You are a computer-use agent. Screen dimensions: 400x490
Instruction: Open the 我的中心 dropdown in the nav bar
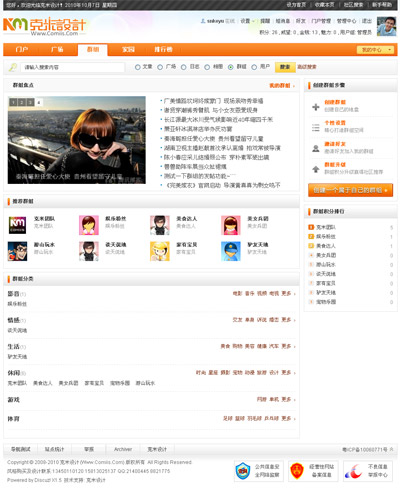(x=375, y=50)
